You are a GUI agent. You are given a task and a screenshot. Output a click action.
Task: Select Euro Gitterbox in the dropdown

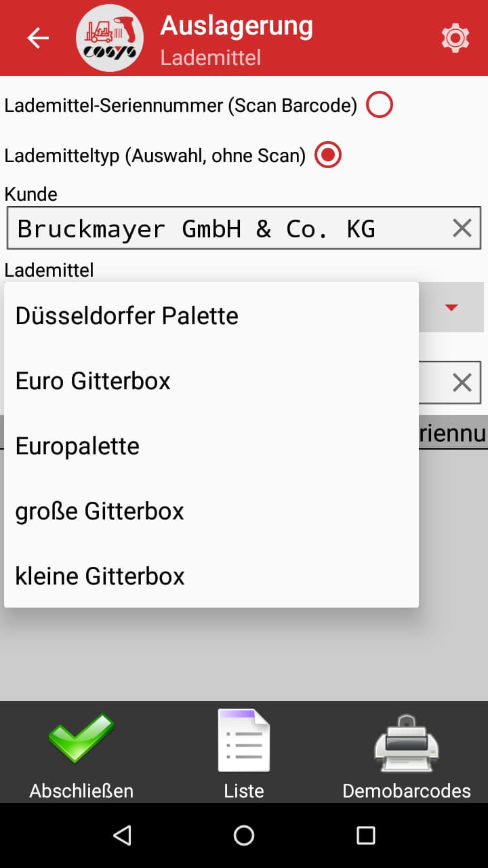[x=93, y=380]
